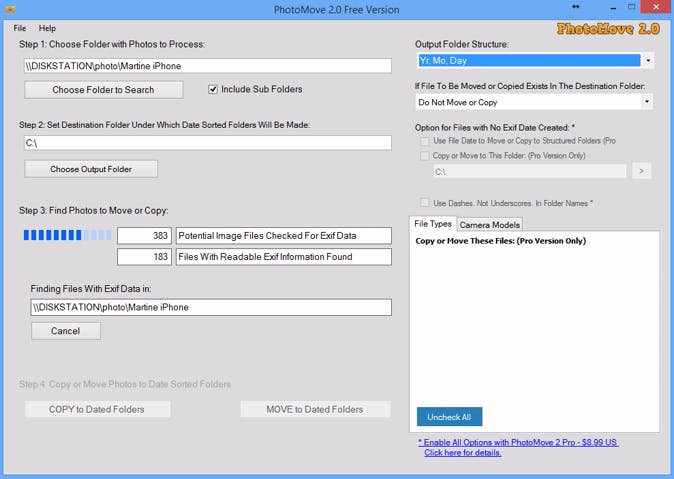Toggle Include Sub Folders checkbox
Viewport: 674px width, 479px height.
pyautogui.click(x=213, y=89)
